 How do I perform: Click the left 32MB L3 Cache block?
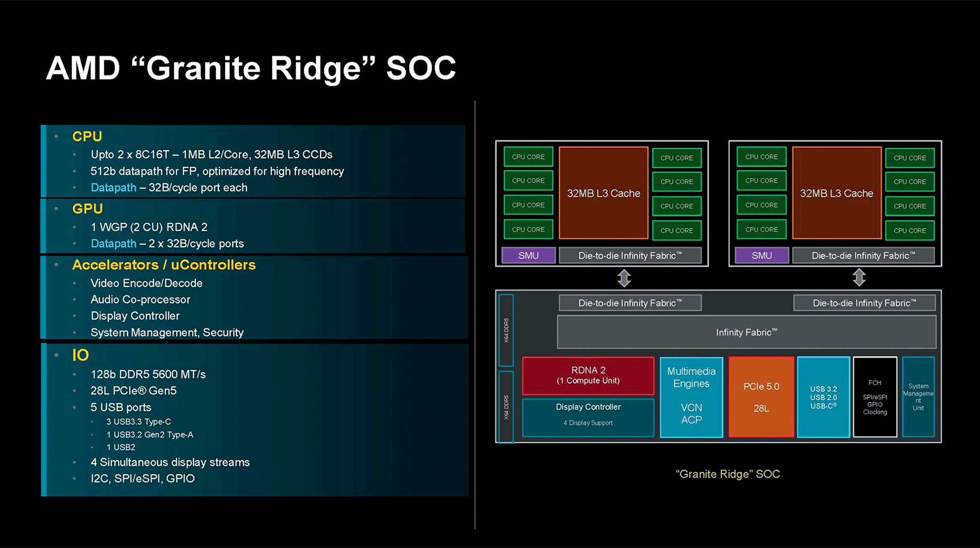coord(603,193)
